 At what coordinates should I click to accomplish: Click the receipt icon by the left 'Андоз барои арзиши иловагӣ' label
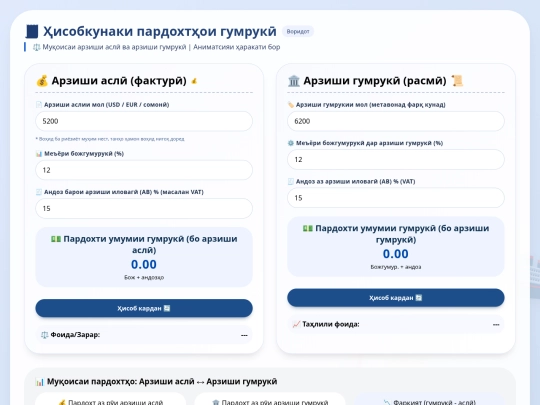[x=39, y=192]
